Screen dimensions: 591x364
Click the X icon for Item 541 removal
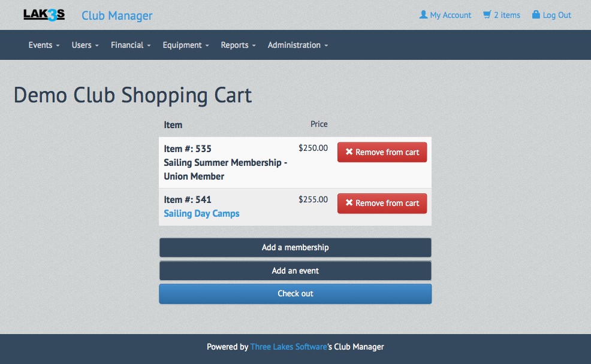(x=349, y=203)
